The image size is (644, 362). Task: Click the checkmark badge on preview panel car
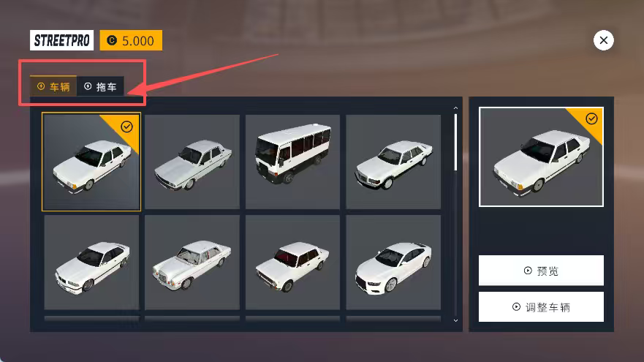591,118
